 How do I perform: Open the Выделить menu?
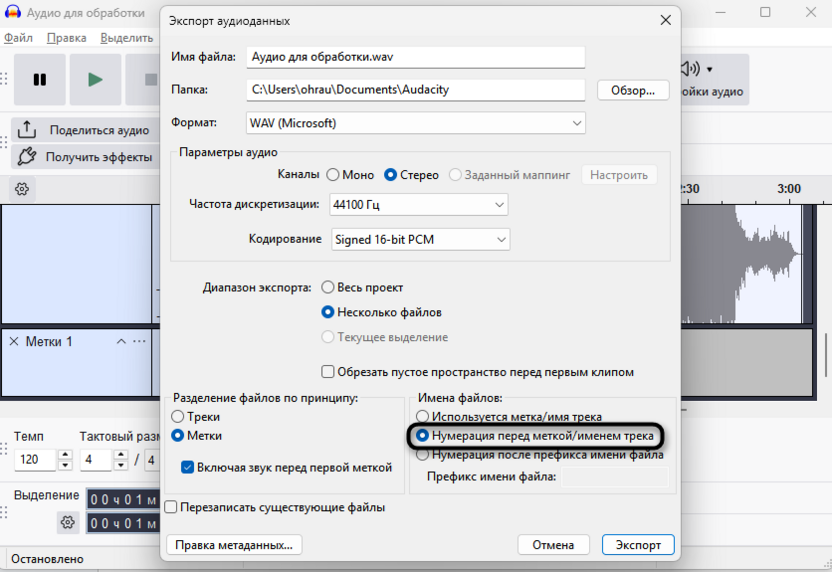[127, 38]
